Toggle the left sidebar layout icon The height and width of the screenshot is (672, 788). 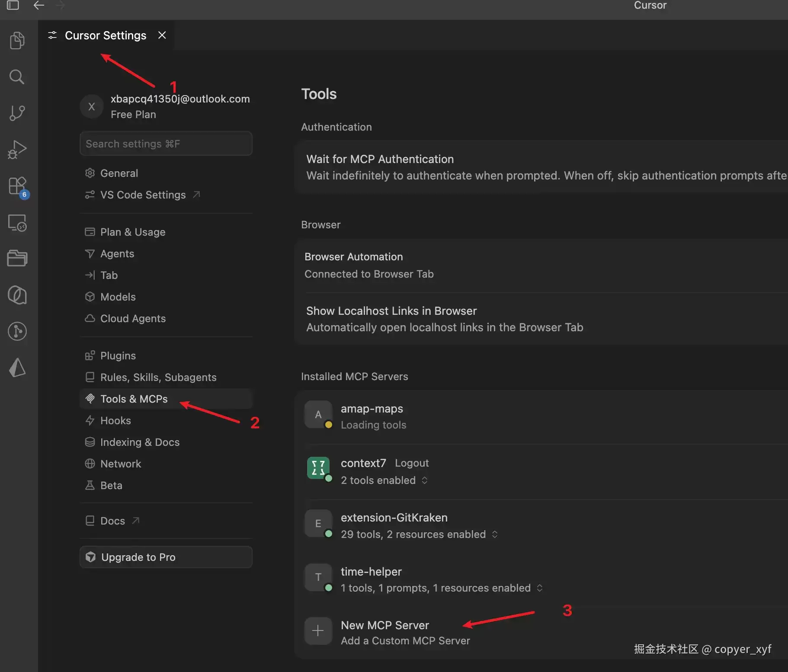pos(13,5)
